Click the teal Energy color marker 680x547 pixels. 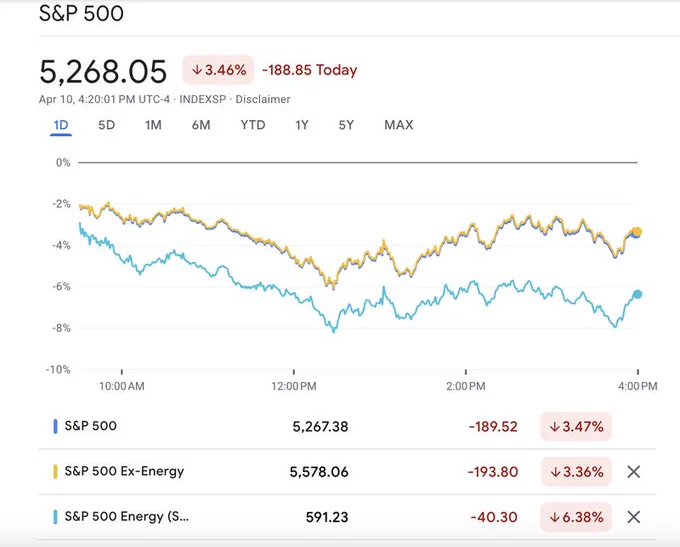pyautogui.click(x=55, y=517)
